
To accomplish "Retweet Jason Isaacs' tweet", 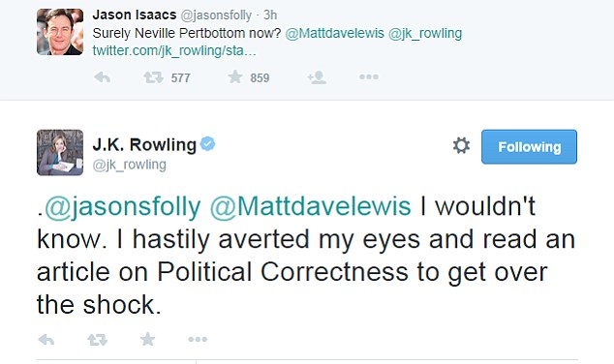I will 153,77.
